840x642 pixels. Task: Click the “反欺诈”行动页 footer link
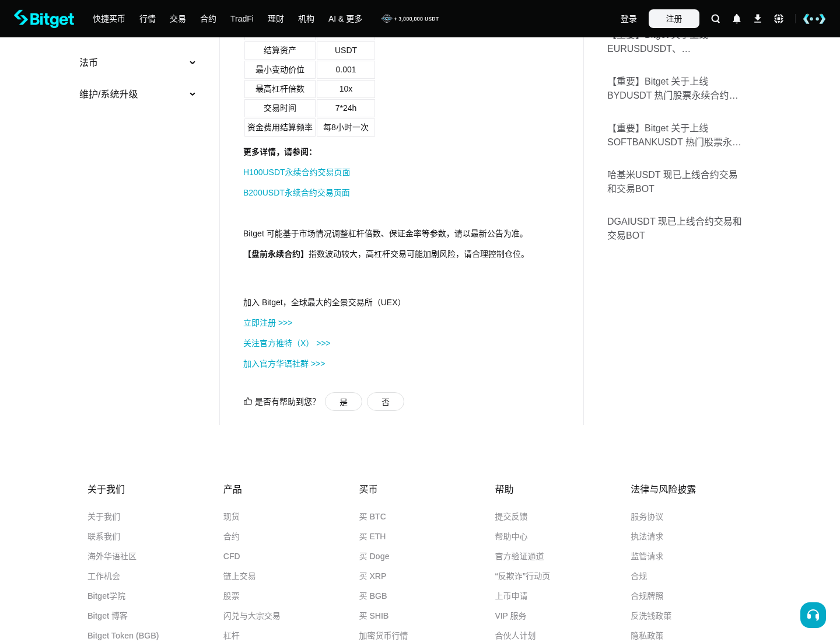pyautogui.click(x=523, y=576)
